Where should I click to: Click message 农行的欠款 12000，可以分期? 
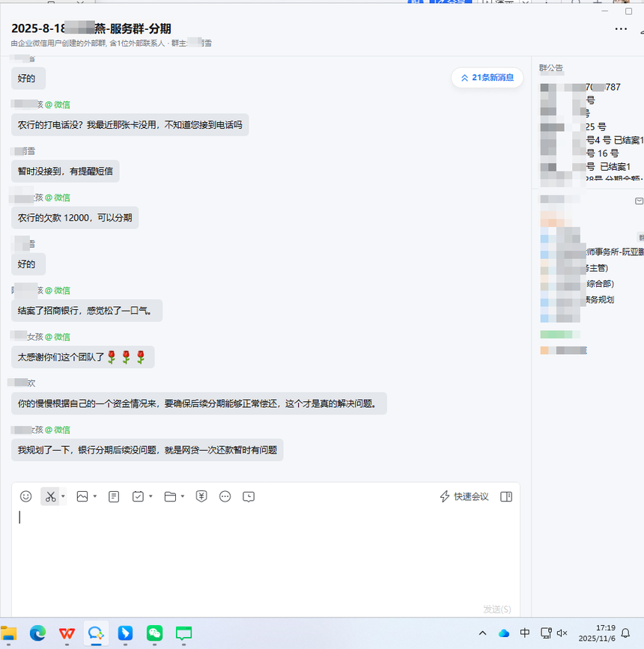pyautogui.click(x=75, y=218)
